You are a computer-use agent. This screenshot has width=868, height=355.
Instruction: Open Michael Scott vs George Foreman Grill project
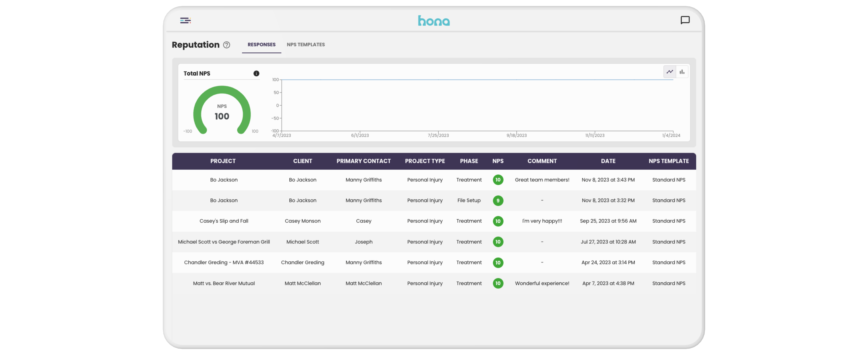click(x=224, y=242)
